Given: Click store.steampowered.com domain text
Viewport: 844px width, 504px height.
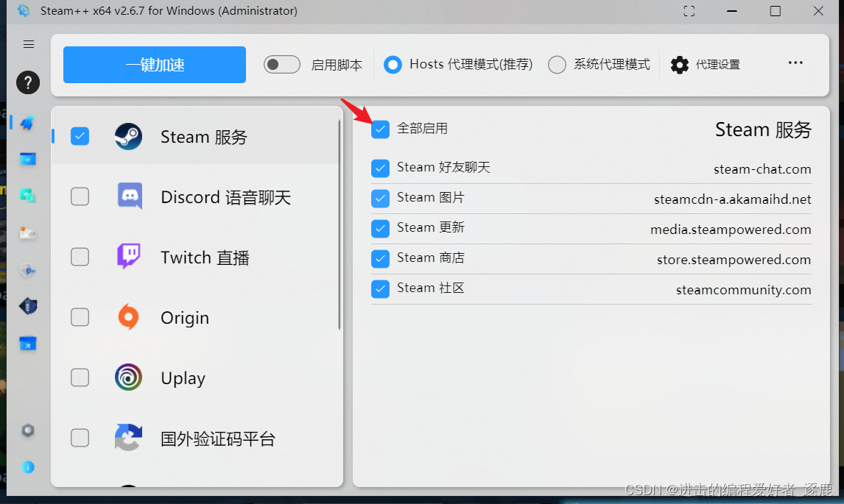Looking at the screenshot, I should (734, 259).
